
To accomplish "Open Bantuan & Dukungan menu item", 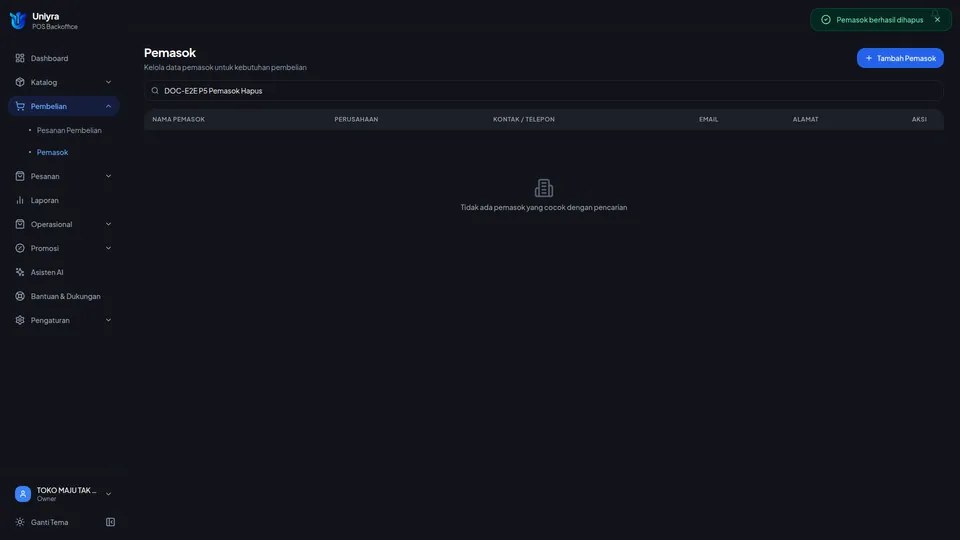I will [64, 296].
